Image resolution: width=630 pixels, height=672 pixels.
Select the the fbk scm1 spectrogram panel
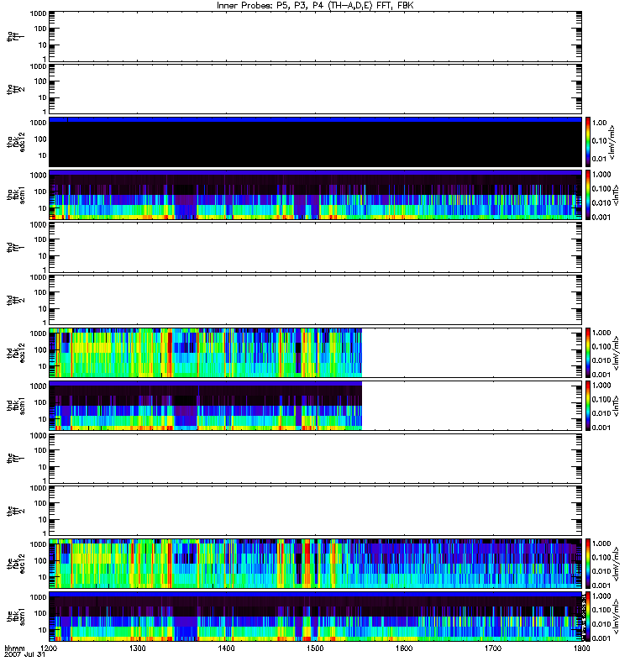(316, 617)
